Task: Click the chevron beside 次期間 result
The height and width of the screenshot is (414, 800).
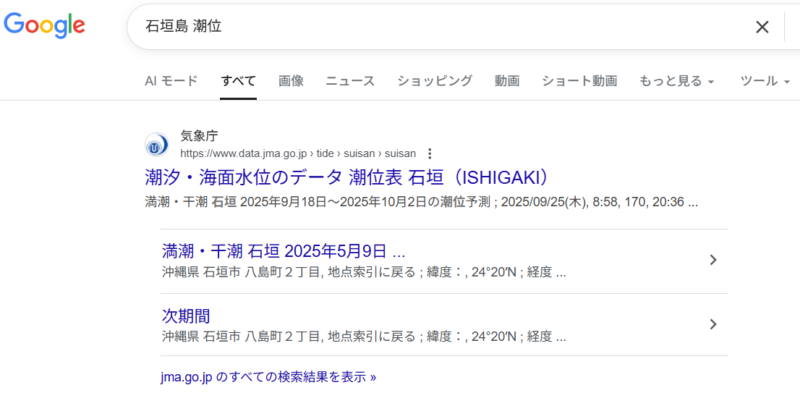Action: [x=713, y=324]
